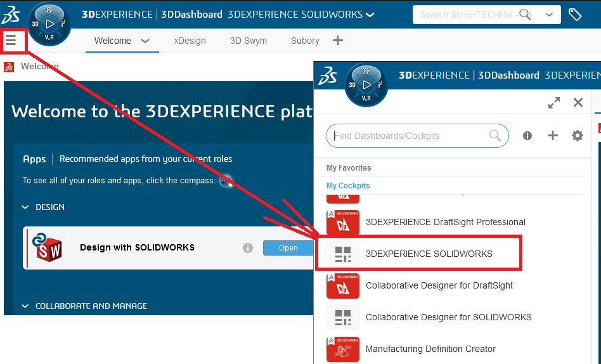Click the Welcome widget red app icon
This screenshot has width=601, height=364.
[9, 67]
